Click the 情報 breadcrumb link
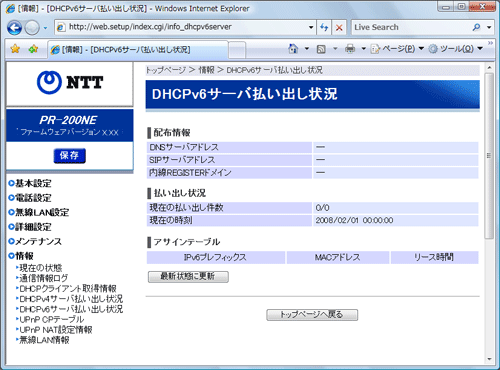 [206, 70]
